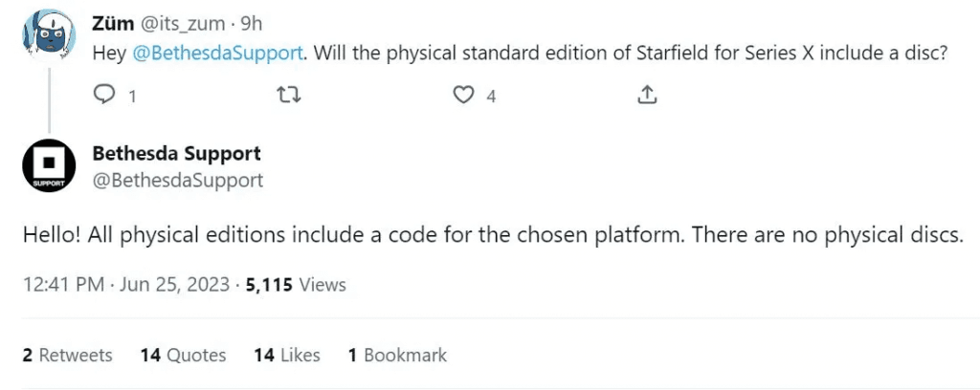The image size is (980, 390).
Task: Click the Bethesda Support display name
Action: [x=177, y=153]
